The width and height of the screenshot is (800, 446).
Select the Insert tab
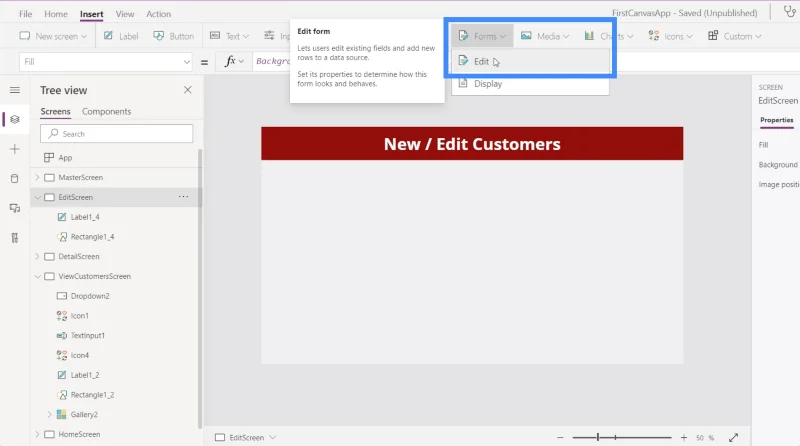(x=91, y=14)
